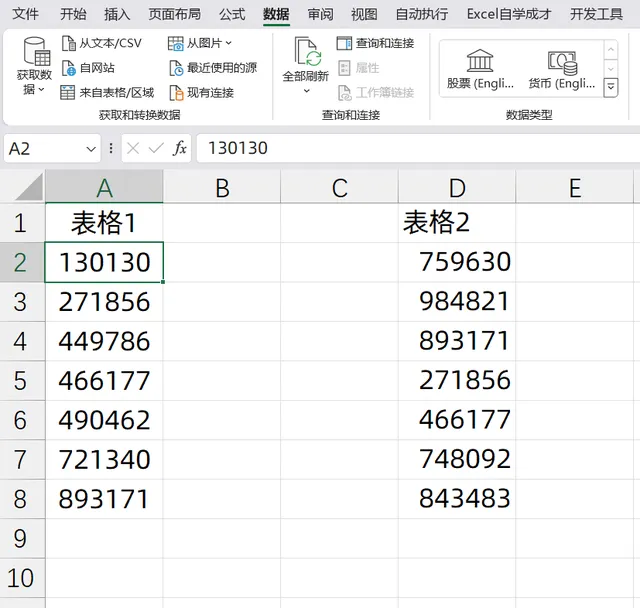
Task: Click Workbook Links (工作簿链接) icon
Action: tap(344, 93)
